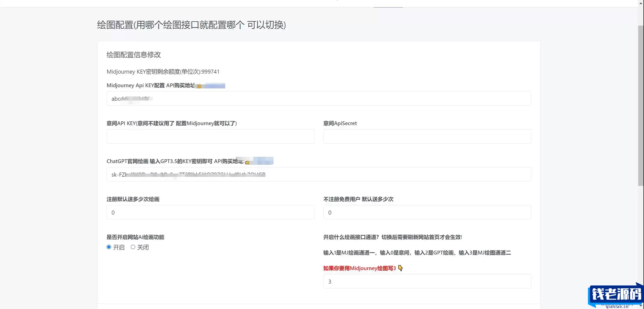Click the 输入1是MJ绘画通道一 instruction text
The image size is (644, 309).
coord(417,253)
